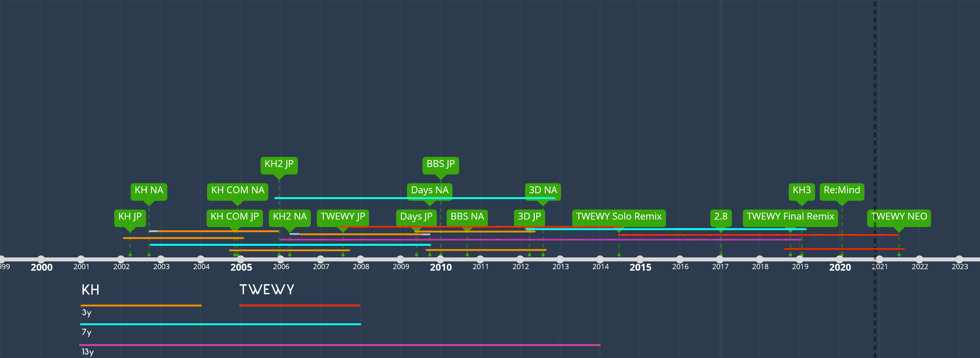
Task: Click the BBS NA event marker
Action: click(x=467, y=217)
